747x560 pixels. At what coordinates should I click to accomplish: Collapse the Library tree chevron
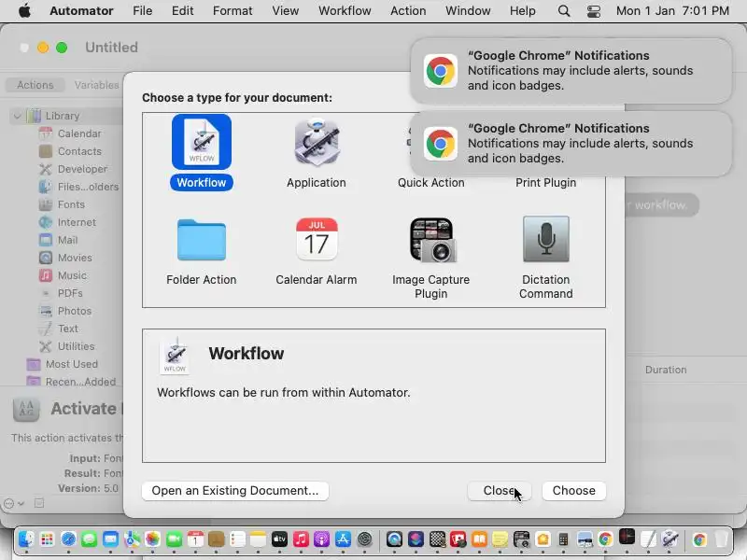click(x=17, y=116)
